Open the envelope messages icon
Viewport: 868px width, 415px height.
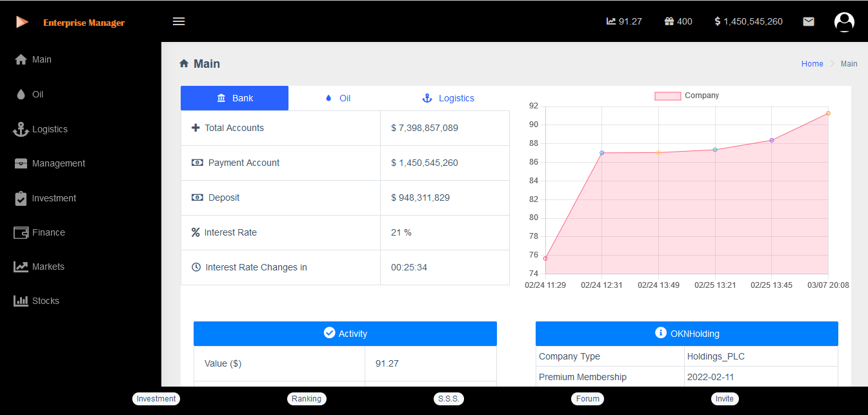pos(808,21)
